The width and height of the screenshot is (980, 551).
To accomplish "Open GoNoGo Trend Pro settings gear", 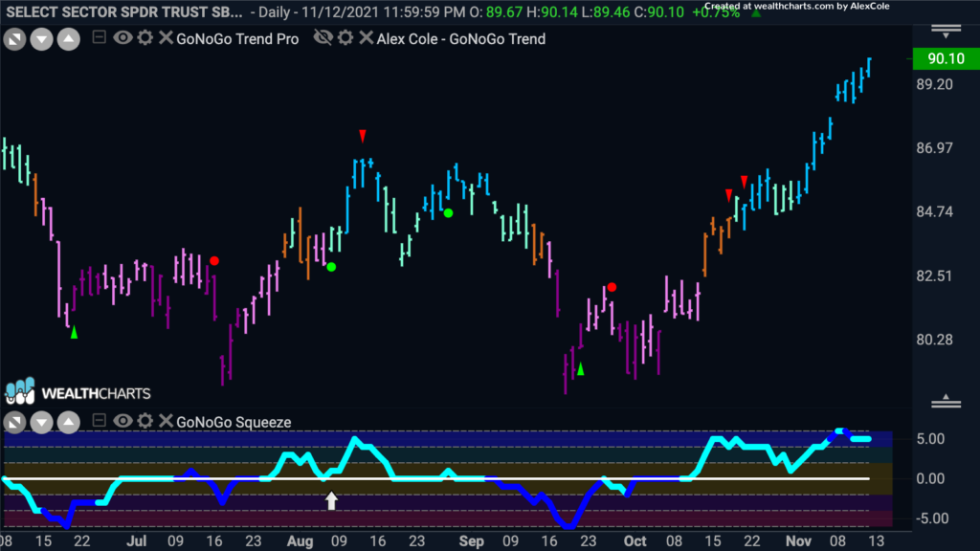I will pyautogui.click(x=145, y=38).
